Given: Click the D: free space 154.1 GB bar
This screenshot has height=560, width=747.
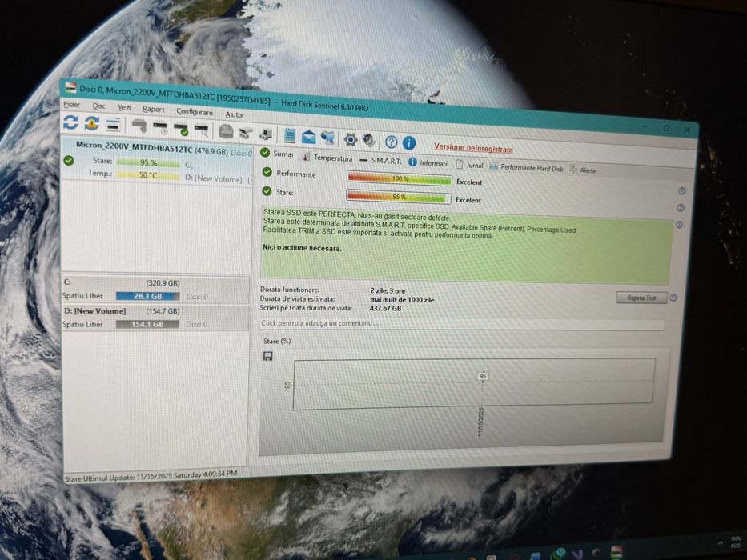Looking at the screenshot, I should point(147,324).
